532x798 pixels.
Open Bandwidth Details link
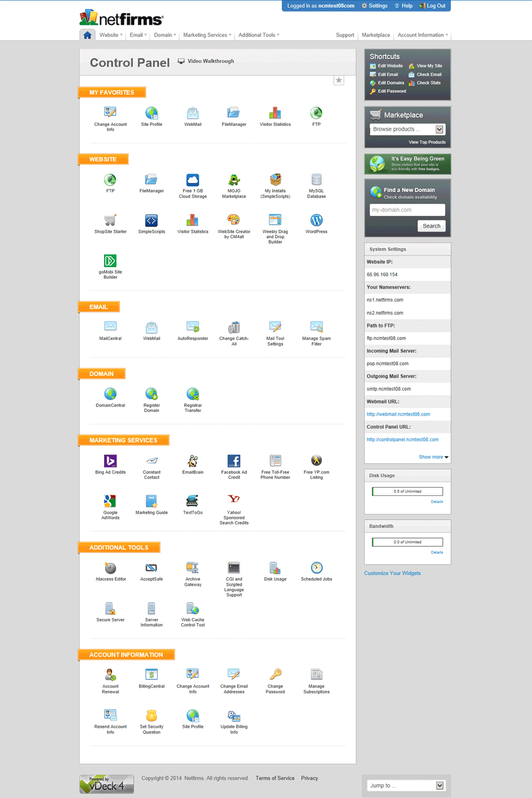tap(437, 553)
